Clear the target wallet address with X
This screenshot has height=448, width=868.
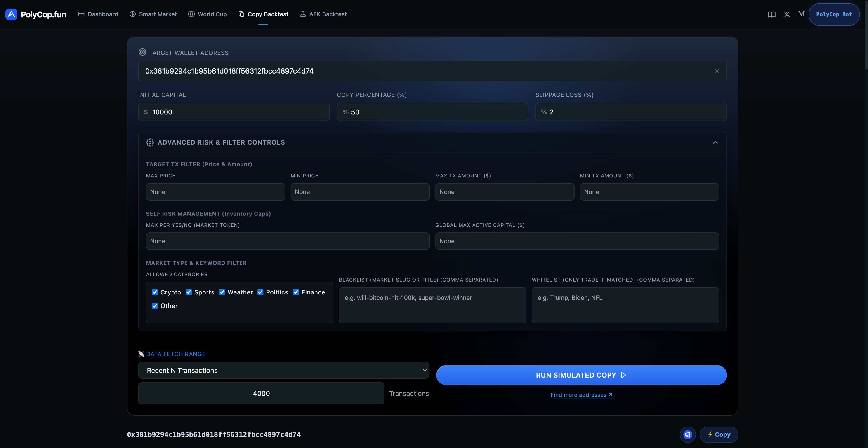tap(717, 71)
